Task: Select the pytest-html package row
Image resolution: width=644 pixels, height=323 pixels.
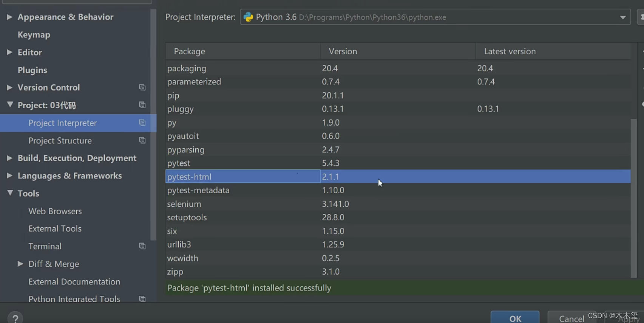Action: [x=398, y=177]
